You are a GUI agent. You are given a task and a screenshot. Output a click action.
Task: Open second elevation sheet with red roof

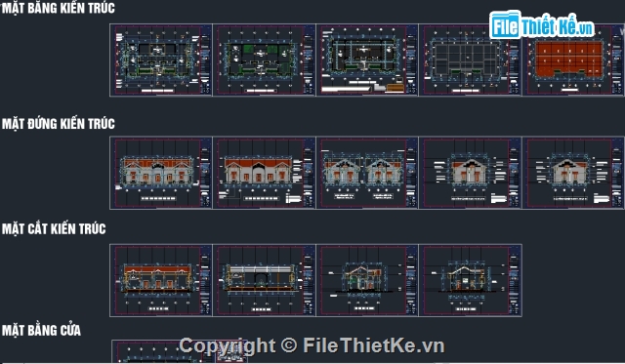point(265,173)
